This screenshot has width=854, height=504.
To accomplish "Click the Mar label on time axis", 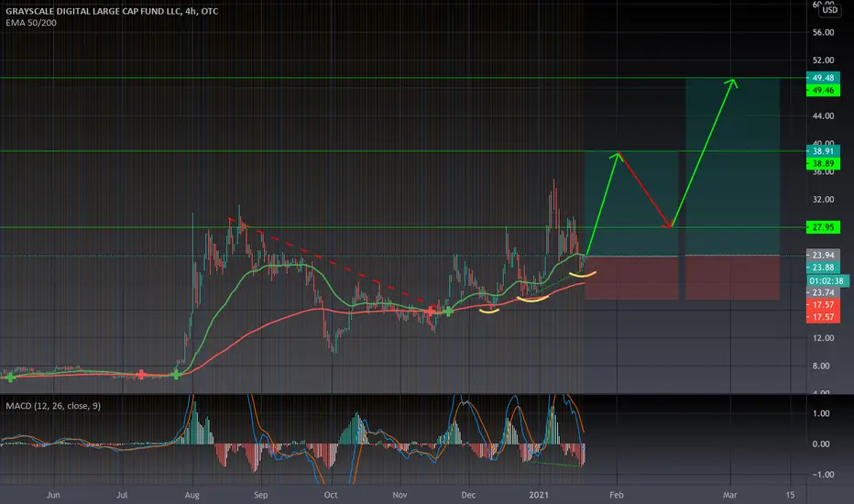I will [729, 495].
